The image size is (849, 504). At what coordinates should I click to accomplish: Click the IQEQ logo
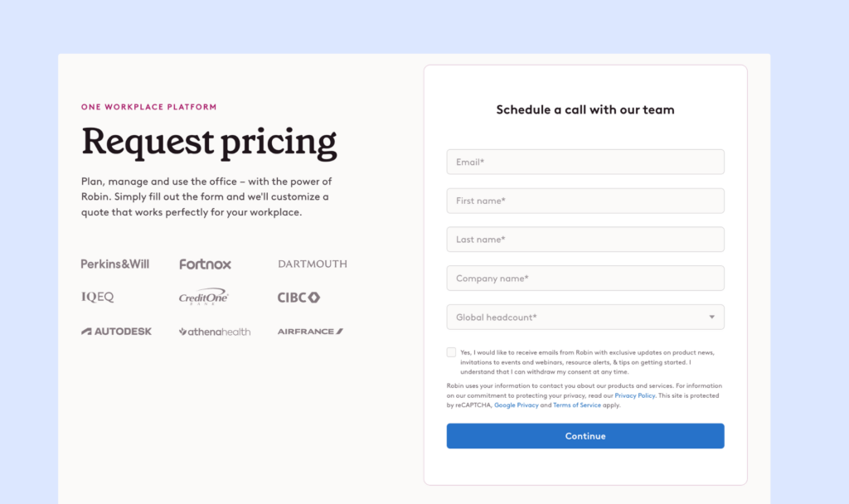97,296
